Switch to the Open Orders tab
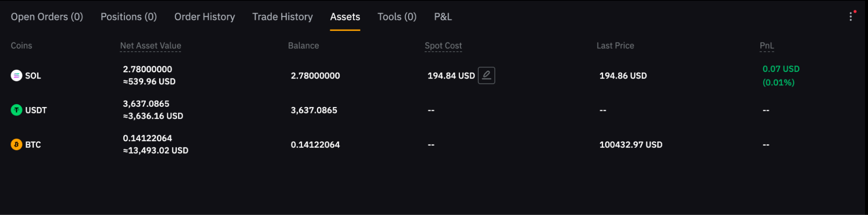Viewport: 868px width, 215px height. [47, 17]
